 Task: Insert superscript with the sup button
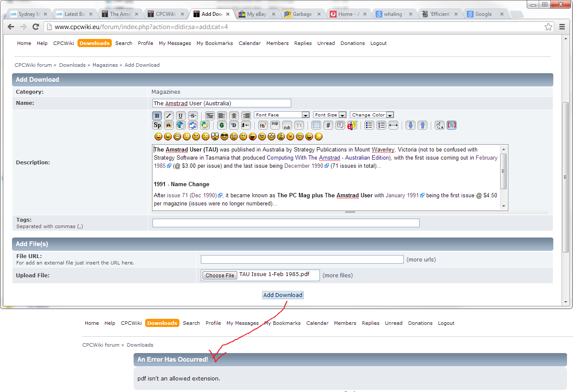[x=275, y=125]
